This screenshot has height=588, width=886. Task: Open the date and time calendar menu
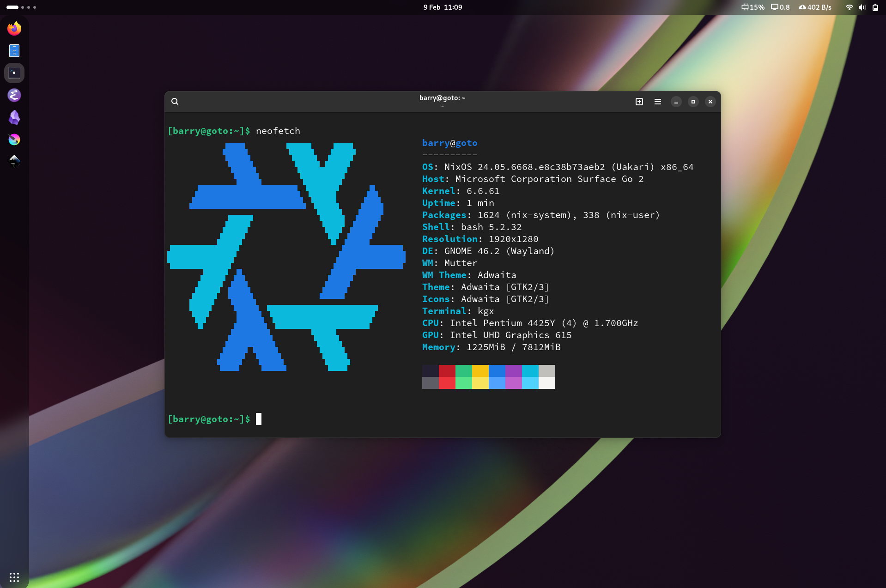click(443, 7)
